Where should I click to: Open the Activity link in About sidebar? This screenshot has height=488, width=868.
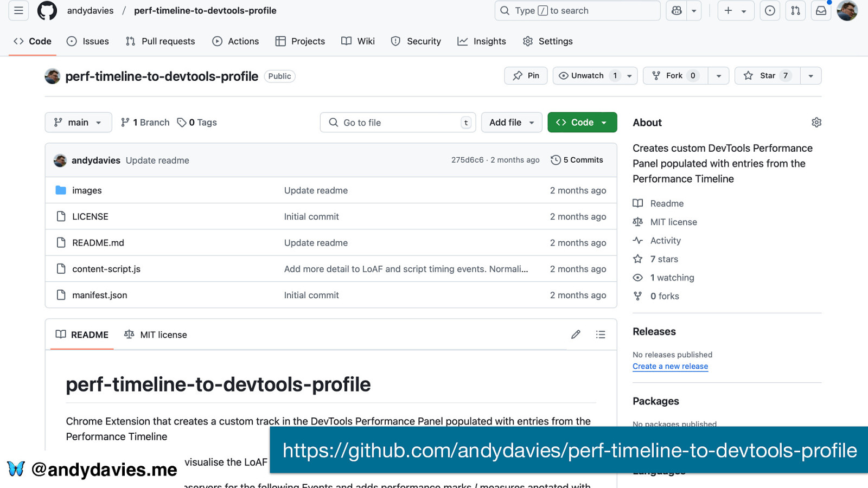click(x=657, y=240)
